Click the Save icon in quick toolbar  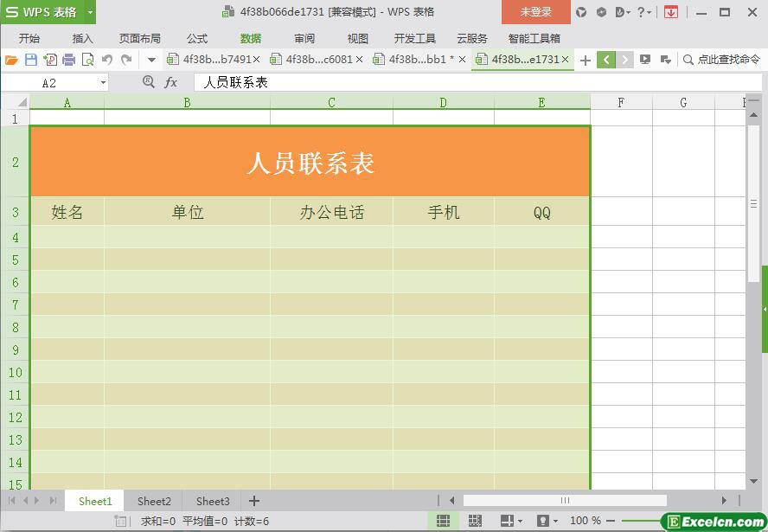(31, 60)
